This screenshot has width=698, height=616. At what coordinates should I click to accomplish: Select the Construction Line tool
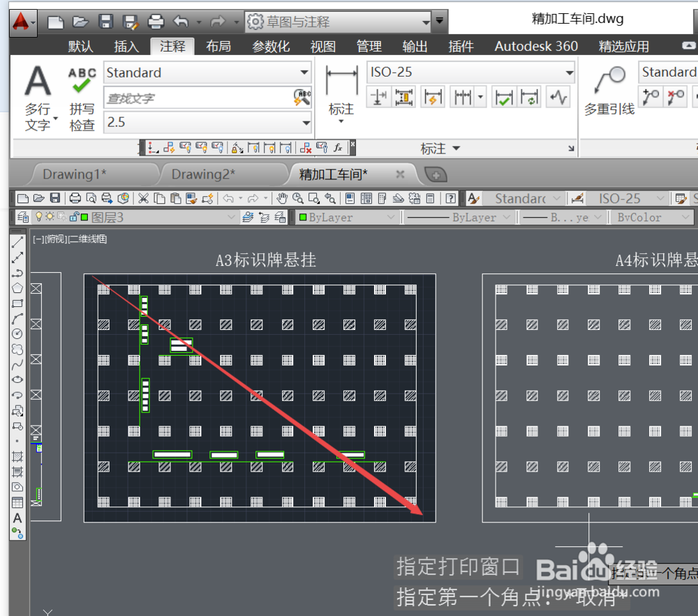tap(17, 257)
